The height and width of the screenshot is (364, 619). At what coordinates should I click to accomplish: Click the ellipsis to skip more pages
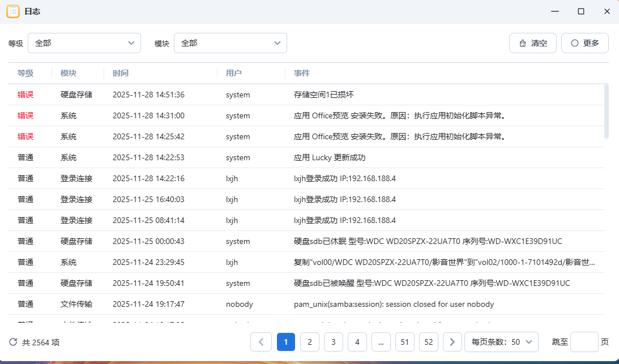[381, 342]
